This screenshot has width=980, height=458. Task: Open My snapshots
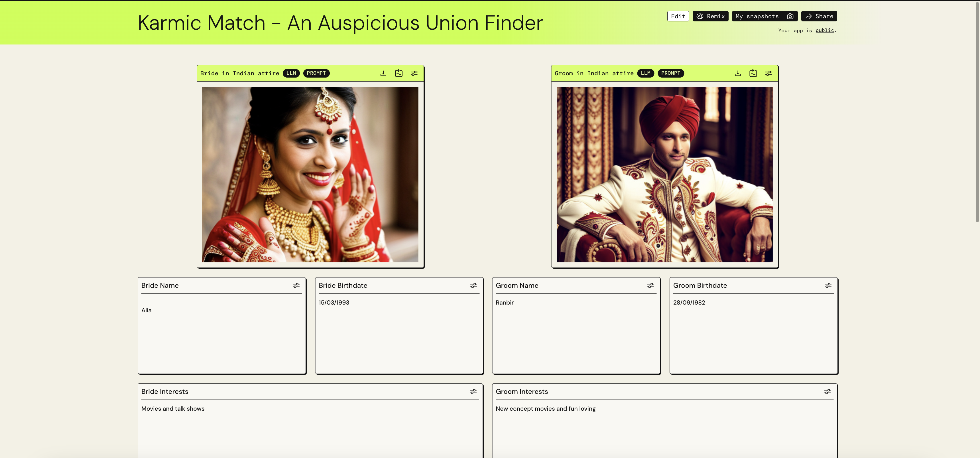[757, 16]
